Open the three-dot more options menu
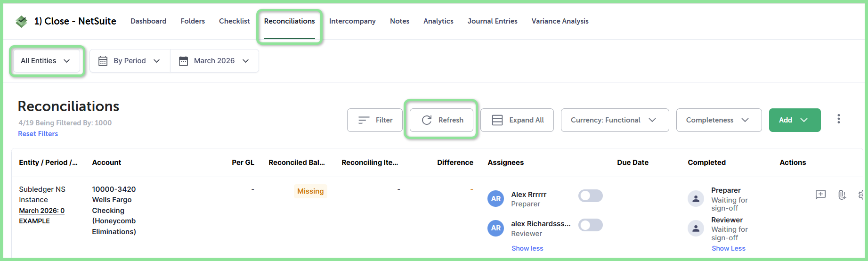The image size is (868, 261). (x=838, y=119)
